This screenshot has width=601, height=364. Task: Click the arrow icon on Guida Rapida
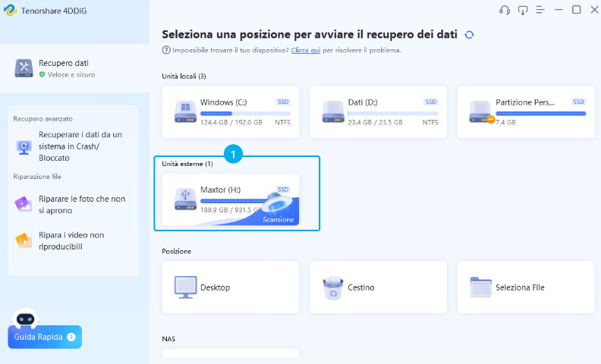71,337
